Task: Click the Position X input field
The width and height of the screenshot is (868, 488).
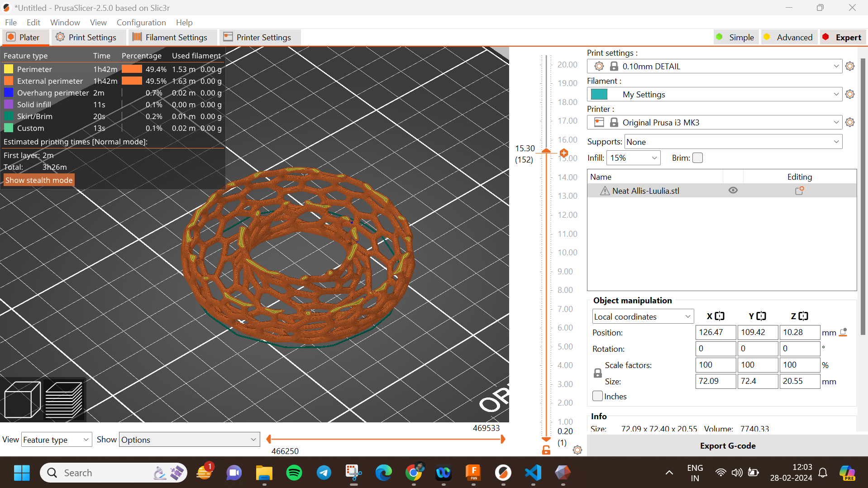Action: [x=715, y=332]
